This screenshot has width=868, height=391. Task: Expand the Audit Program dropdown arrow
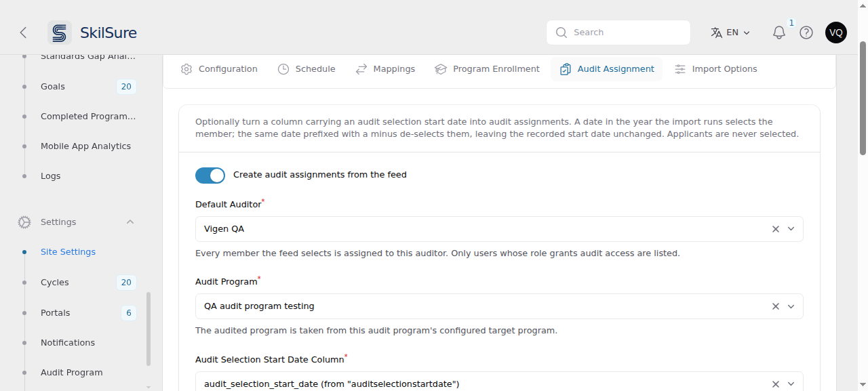point(791,306)
